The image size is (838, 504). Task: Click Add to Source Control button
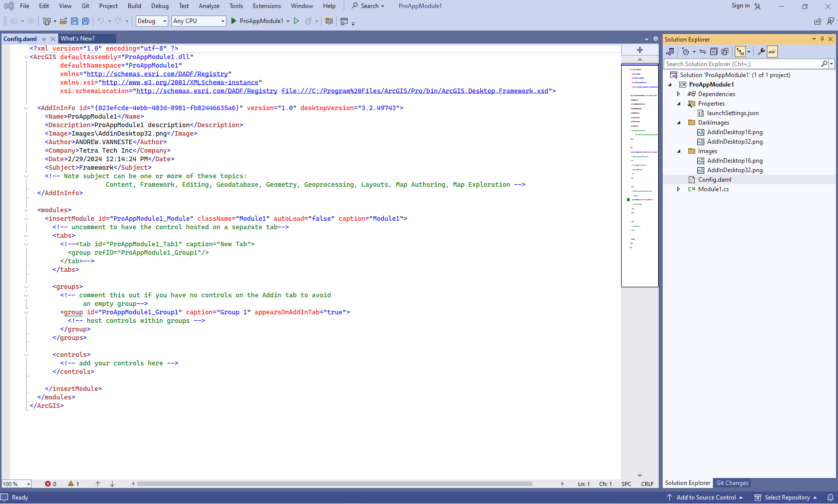coord(705,497)
